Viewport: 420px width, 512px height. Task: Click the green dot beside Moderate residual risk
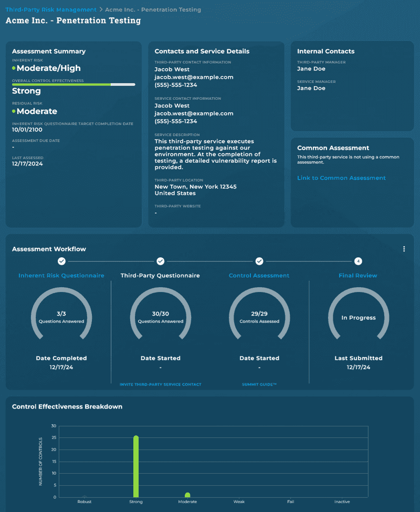point(14,111)
